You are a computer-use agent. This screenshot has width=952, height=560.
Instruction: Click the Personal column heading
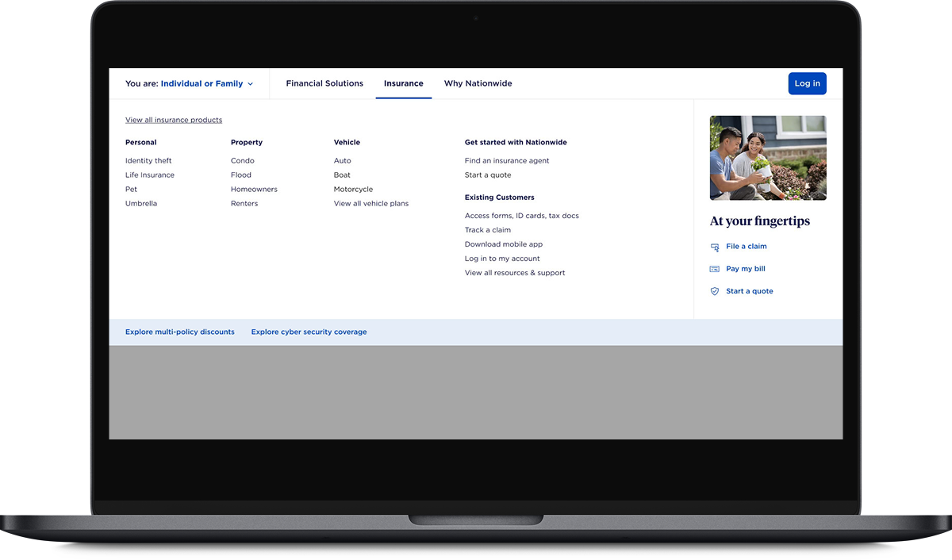(x=141, y=142)
